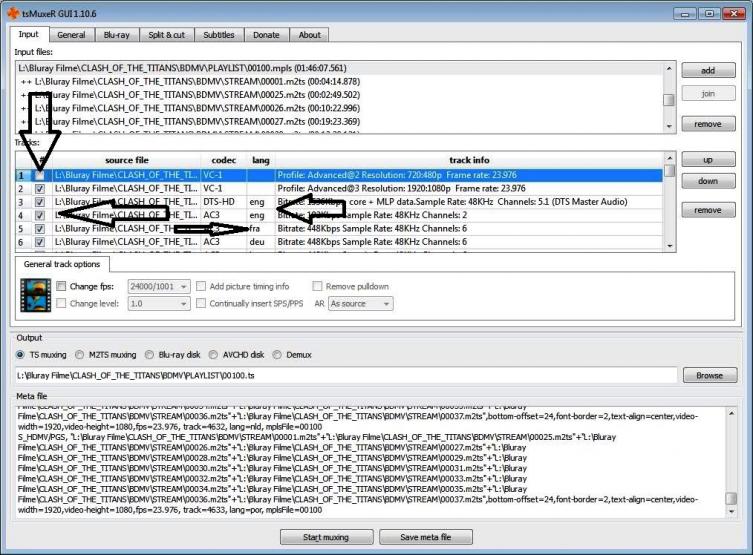The image size is (753, 555).
Task: Select the 00001.m2ts input file row
Action: 339,82
